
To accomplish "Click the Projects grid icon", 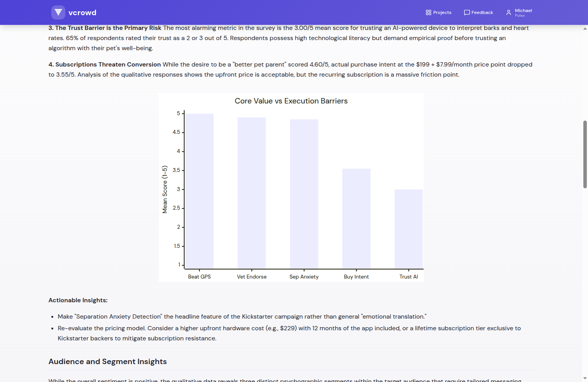I will pyautogui.click(x=429, y=12).
